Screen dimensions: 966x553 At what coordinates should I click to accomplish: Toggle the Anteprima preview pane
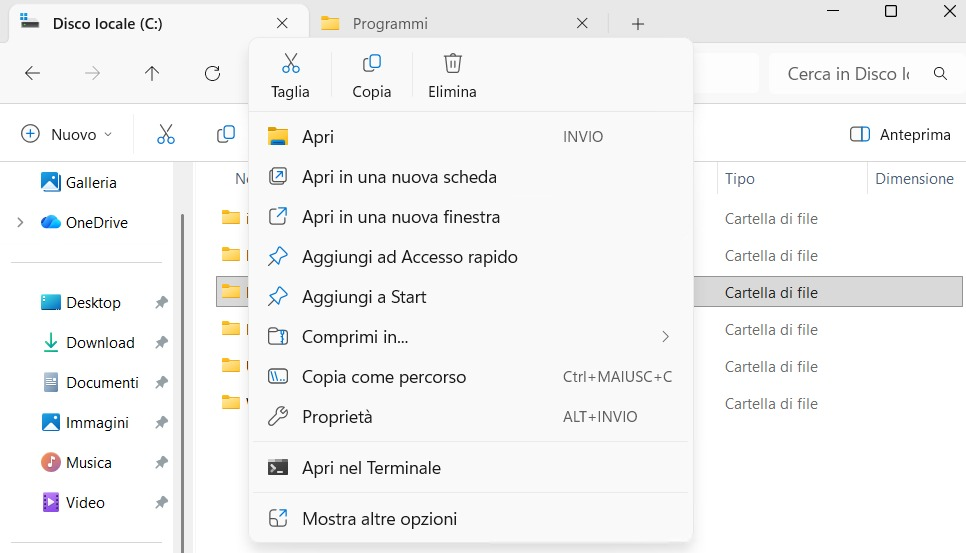click(899, 134)
